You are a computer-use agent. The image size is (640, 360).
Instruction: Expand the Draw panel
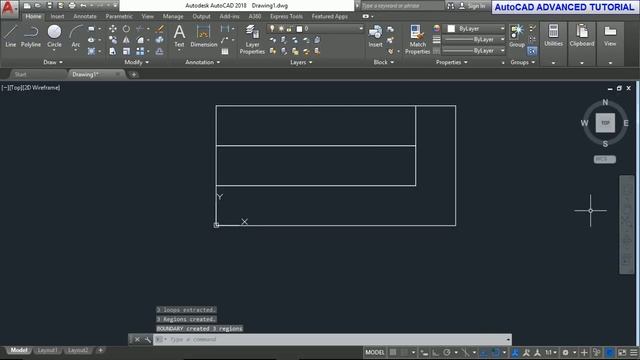coord(53,62)
